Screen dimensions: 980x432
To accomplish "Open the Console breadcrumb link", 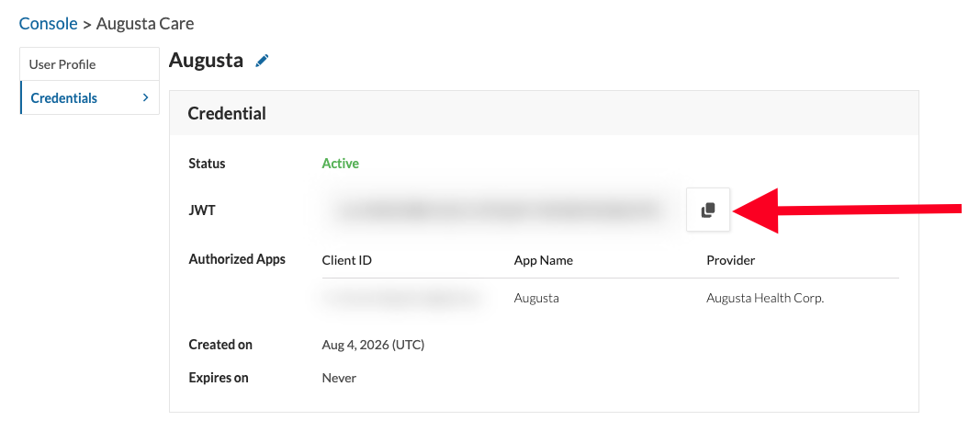I will tap(48, 24).
